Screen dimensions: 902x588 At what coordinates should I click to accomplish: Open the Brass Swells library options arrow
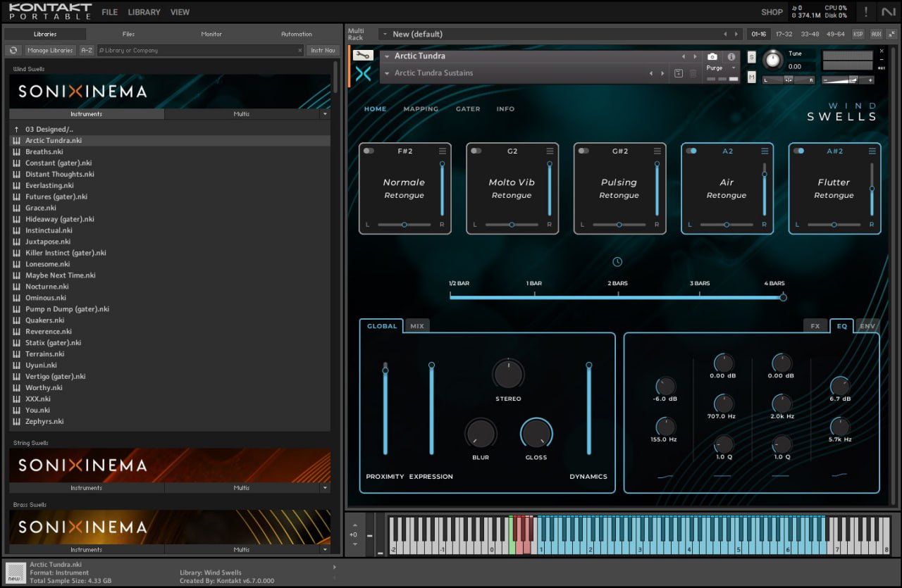pyautogui.click(x=325, y=550)
